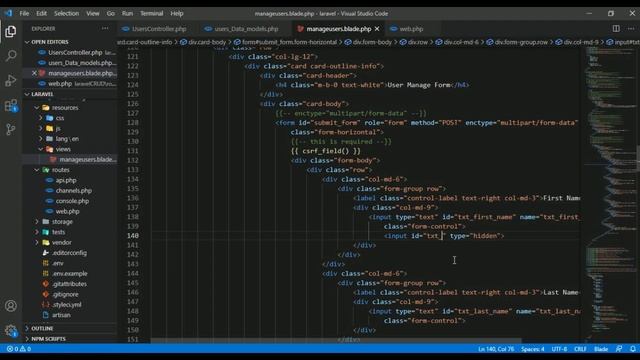Switch to users_Data_models.php tab
The width and height of the screenshot is (640, 360).
[x=246, y=29]
